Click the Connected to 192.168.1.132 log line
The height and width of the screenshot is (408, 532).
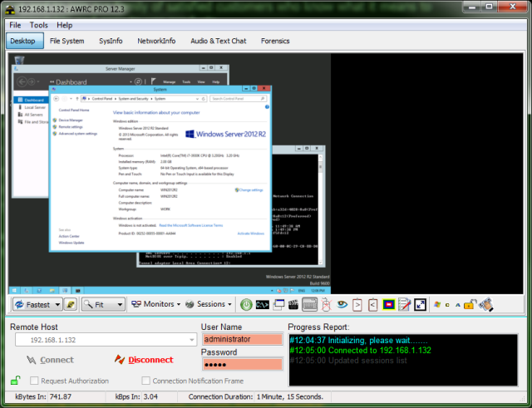(x=360, y=351)
